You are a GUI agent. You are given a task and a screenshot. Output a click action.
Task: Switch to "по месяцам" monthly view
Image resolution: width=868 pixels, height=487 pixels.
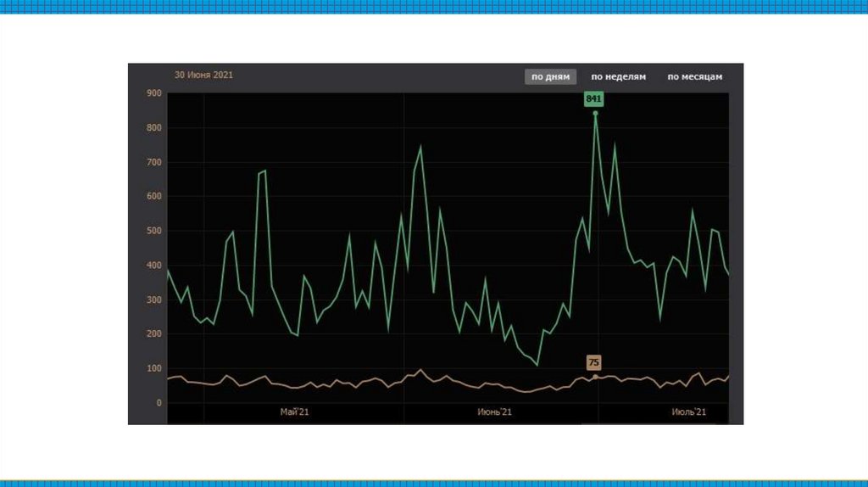click(x=695, y=76)
